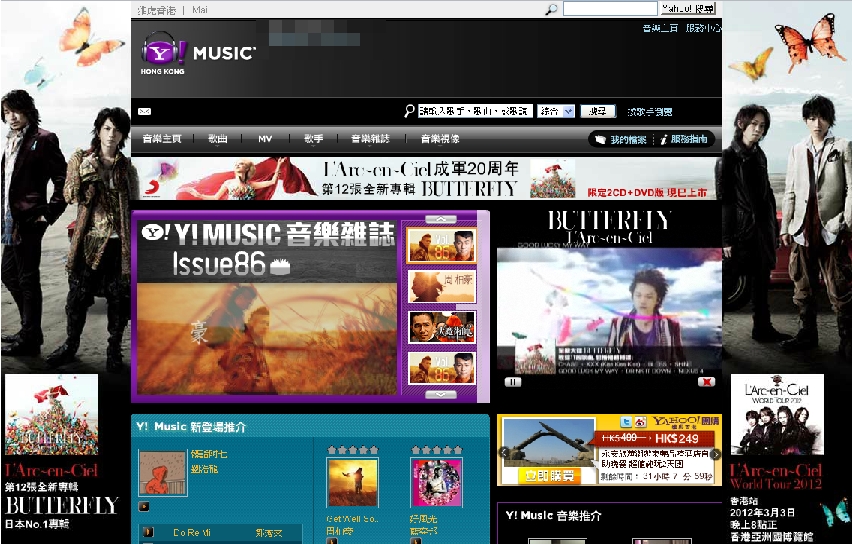Open the search category dropdown (綜合)

(x=556, y=111)
